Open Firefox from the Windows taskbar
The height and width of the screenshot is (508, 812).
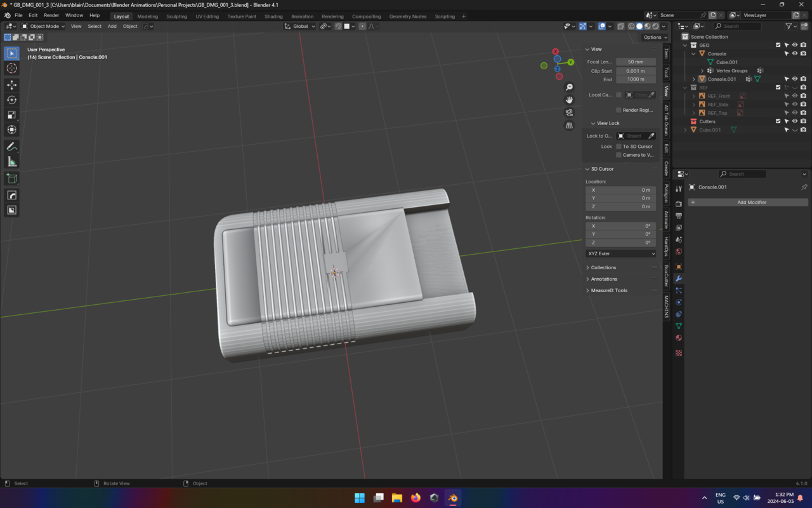pyautogui.click(x=416, y=498)
